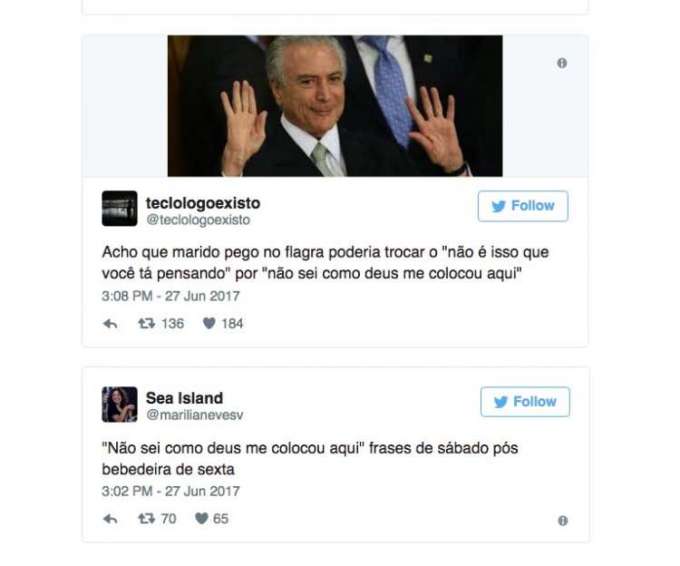Open the teclologoexisto profile avatar
The width and height of the screenshot is (680, 566).
click(x=120, y=208)
